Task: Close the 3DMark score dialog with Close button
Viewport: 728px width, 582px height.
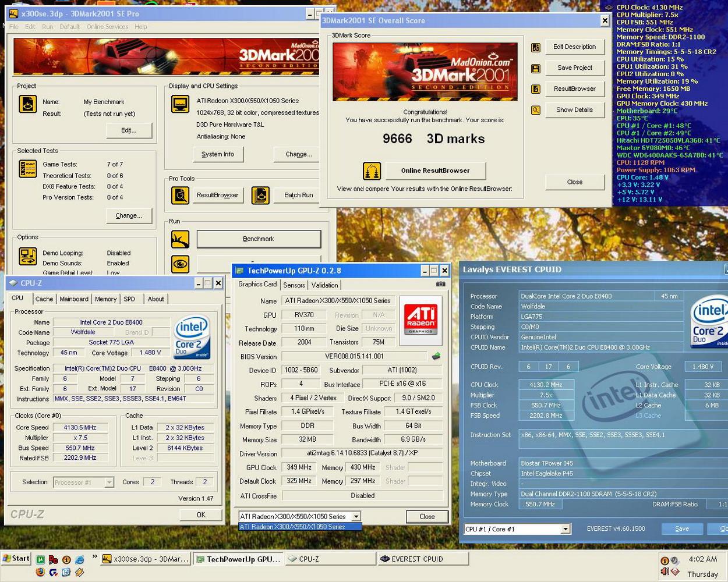Action: [x=574, y=182]
